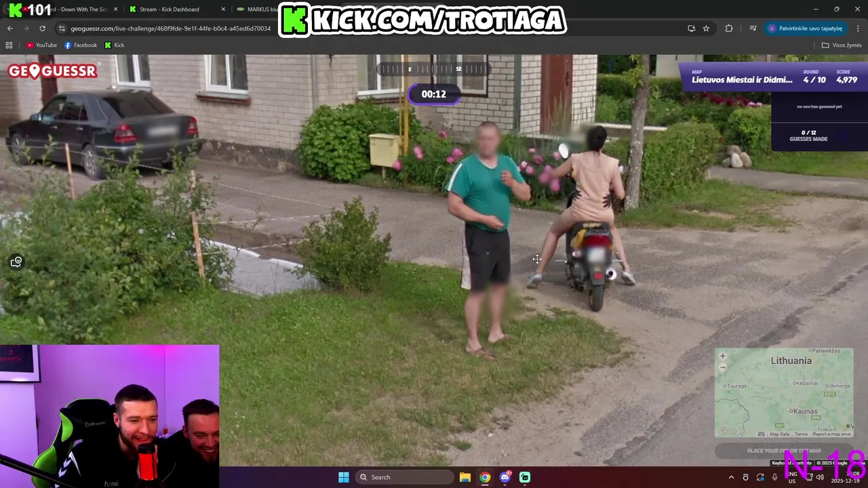Click the Guesses Made counter panel

pos(808,136)
